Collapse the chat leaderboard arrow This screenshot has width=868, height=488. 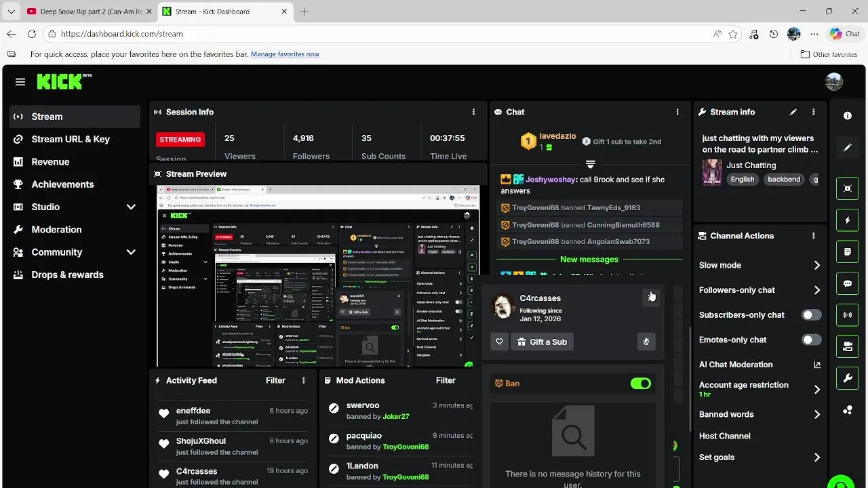[590, 164]
